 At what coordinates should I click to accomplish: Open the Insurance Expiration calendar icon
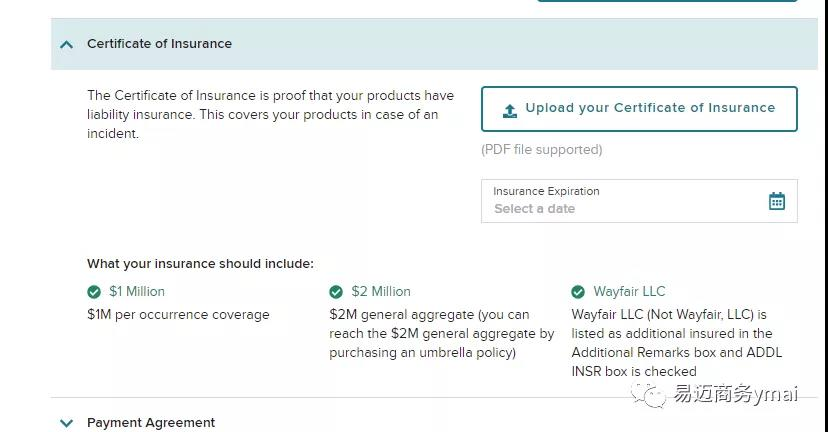(776, 201)
